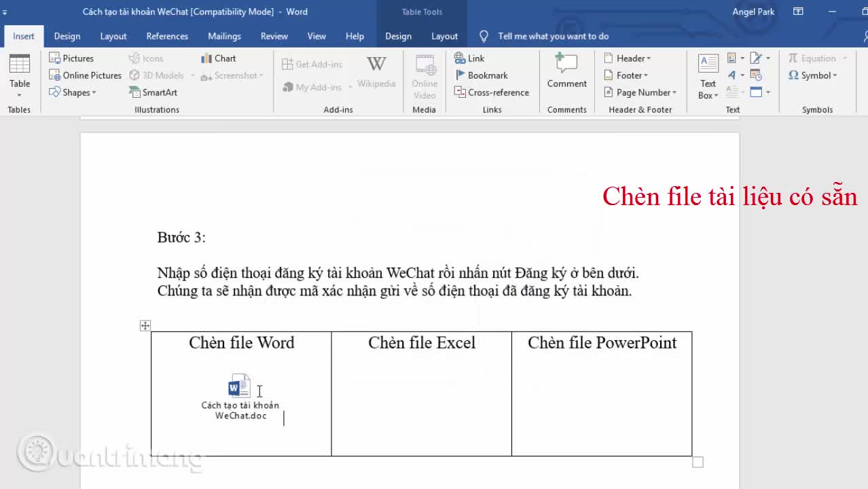
Task: Insert an Online Video
Action: (424, 77)
